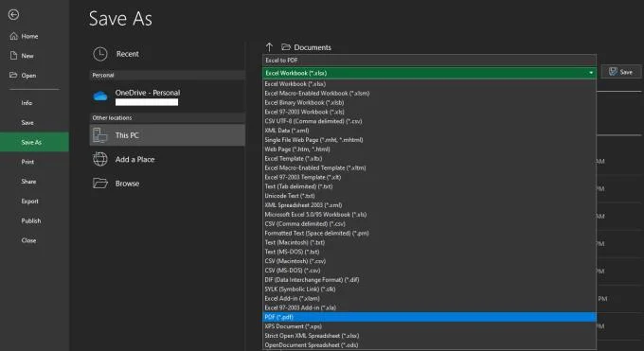The height and width of the screenshot is (351, 644).
Task: Open the Share page
Action: point(28,182)
